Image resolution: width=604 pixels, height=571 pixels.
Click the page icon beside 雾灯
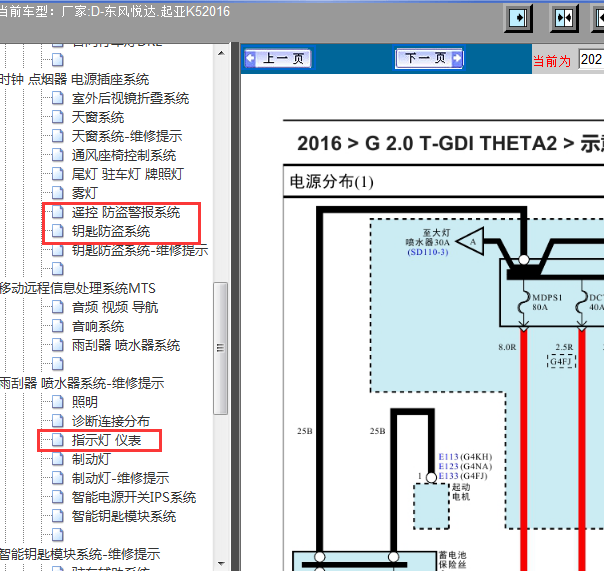pos(58,193)
